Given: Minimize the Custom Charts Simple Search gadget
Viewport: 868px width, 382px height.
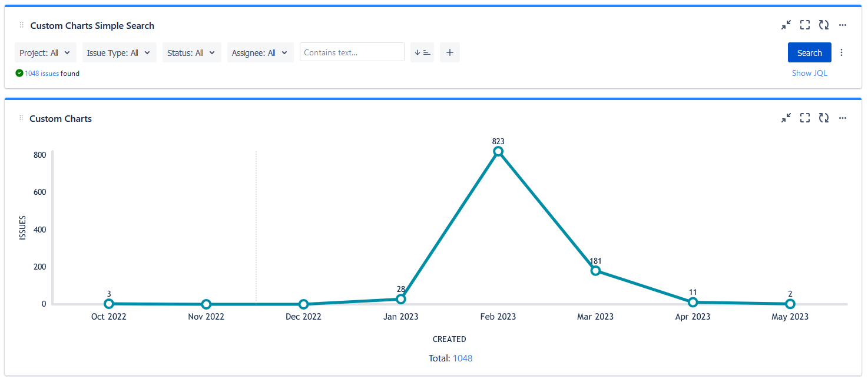Looking at the screenshot, I should click(786, 25).
